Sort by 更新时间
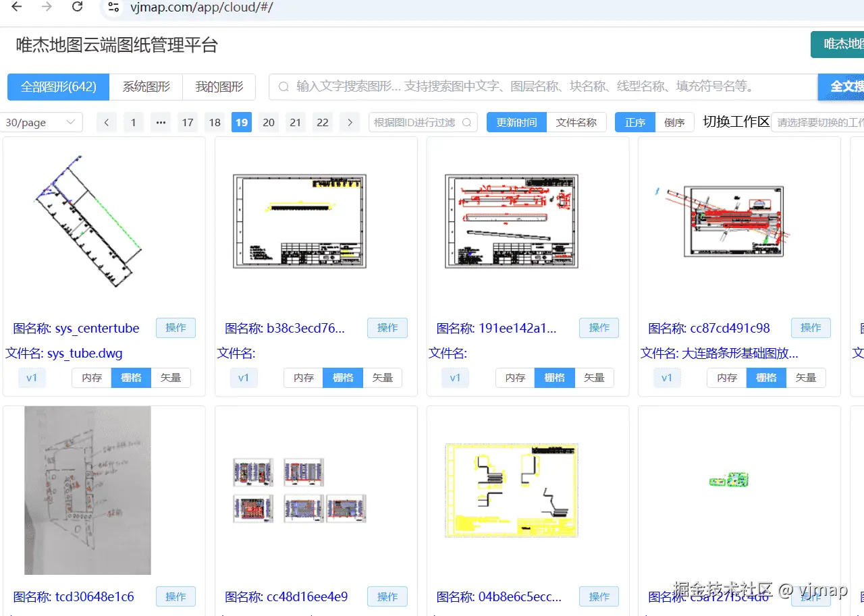Screen dimensions: 864x616 (x=516, y=122)
